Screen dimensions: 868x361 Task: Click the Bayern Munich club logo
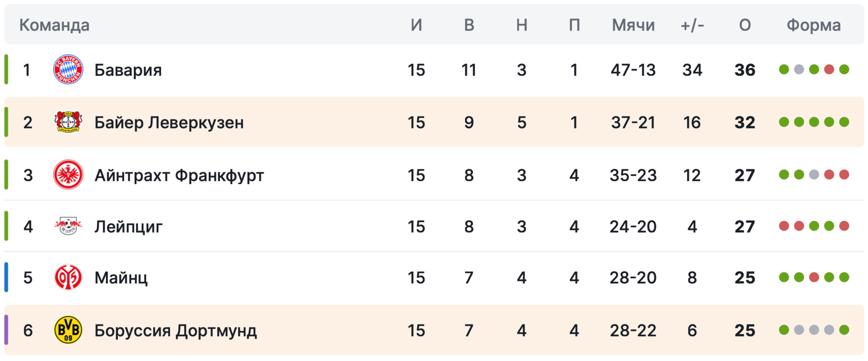[68, 70]
